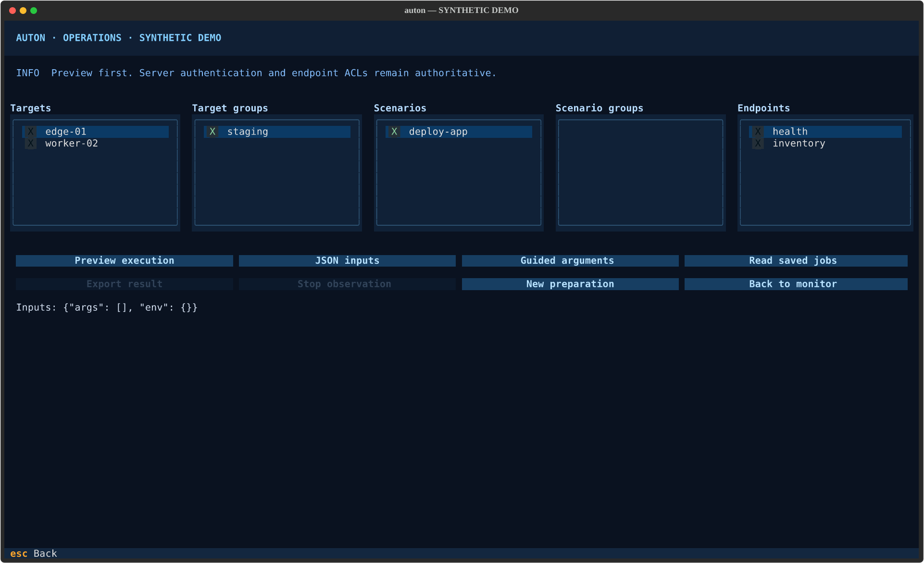Screen dimensions: 924x563
Task: Select Read saved jobs
Action: 796,261
